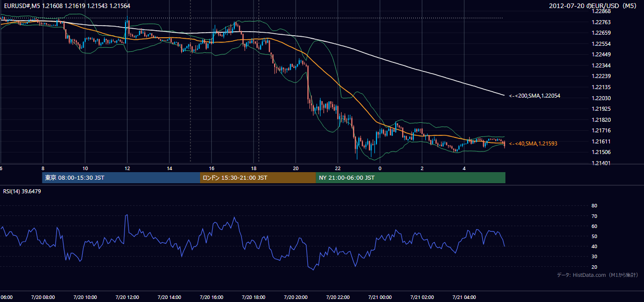Click bottom time label 7/21 02:00
644x302 pixels.
pyautogui.click(x=422, y=297)
